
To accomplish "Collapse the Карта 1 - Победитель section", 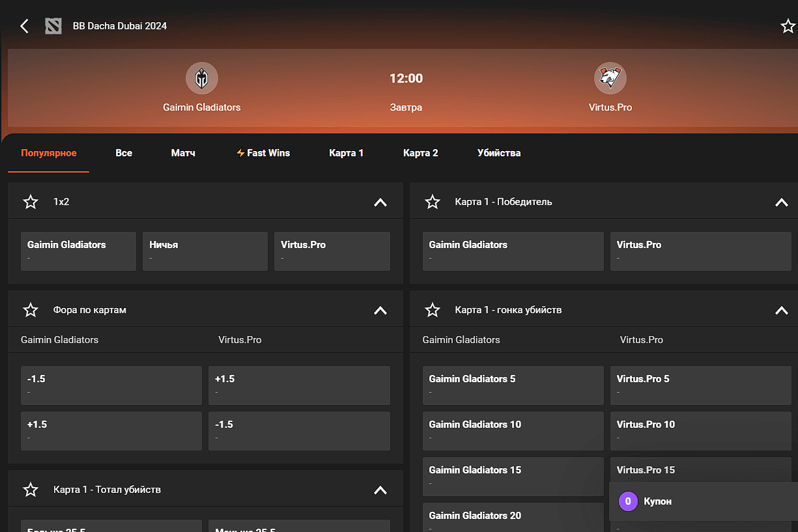I will [782, 203].
